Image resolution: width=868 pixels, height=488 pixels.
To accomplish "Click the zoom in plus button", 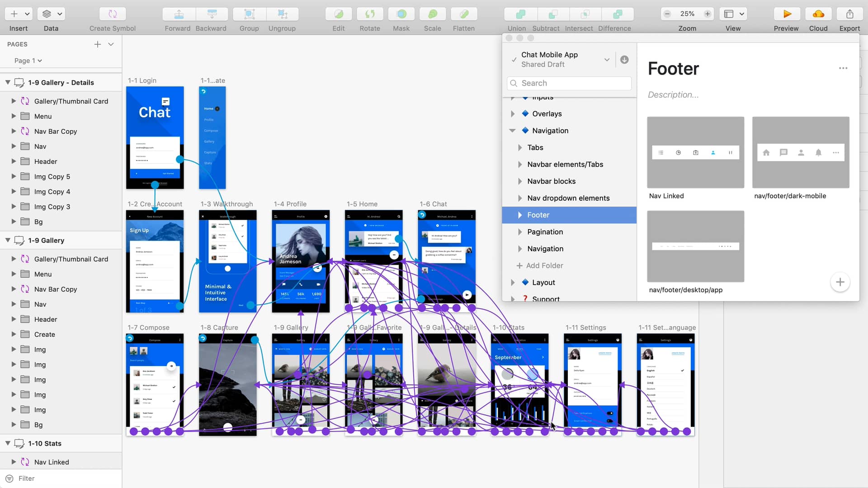I will coord(708,14).
